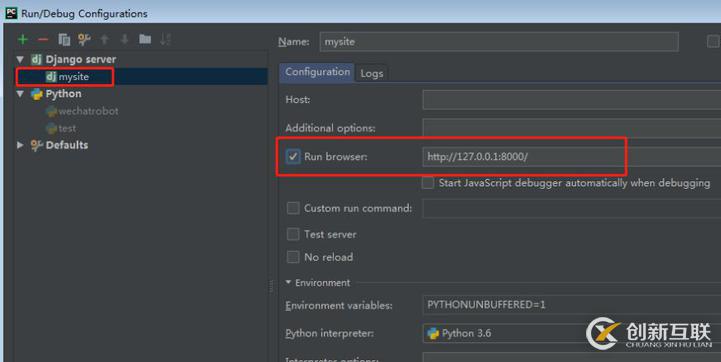Screen dimensions: 721x362
Task: Open the Edit Defaults wrench icon
Action: [84, 40]
